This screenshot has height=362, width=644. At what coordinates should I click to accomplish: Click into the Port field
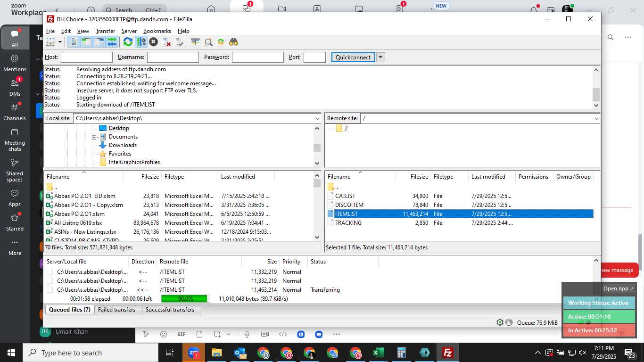click(314, 57)
